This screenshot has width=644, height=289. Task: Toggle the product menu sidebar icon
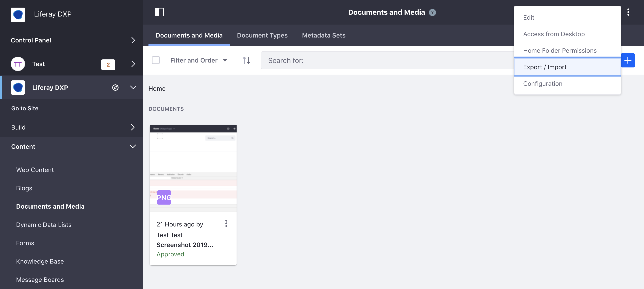click(x=159, y=12)
